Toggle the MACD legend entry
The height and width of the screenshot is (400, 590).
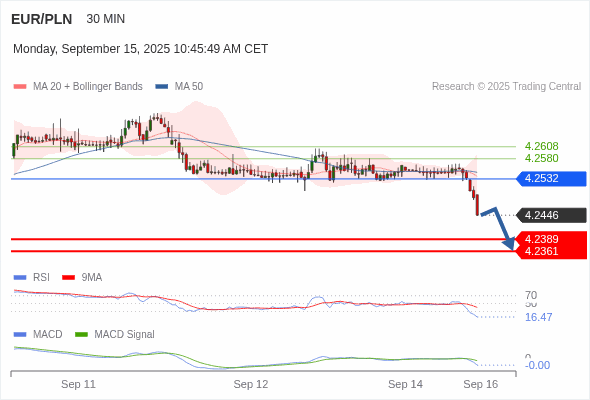coord(38,334)
